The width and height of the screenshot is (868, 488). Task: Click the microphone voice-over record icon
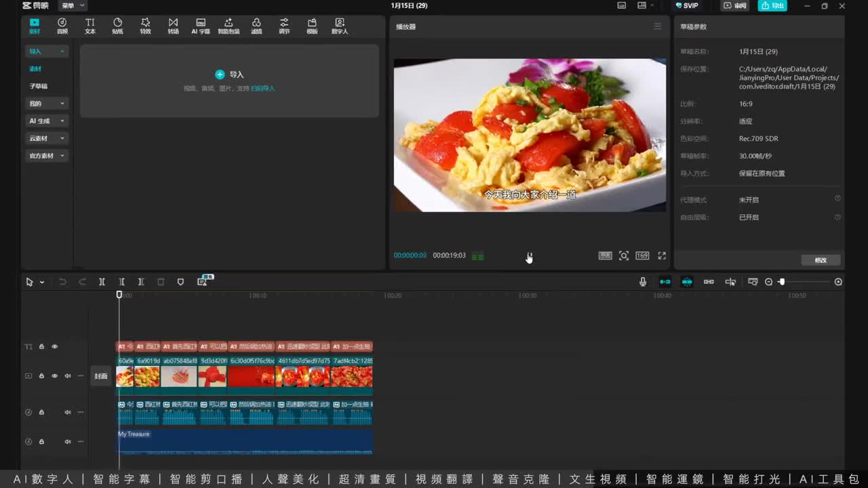click(642, 282)
